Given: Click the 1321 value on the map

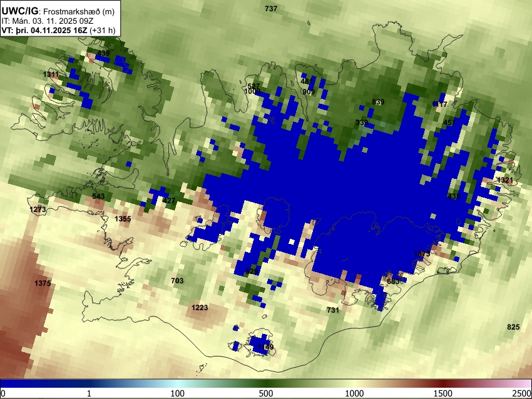Looking at the screenshot, I should [x=505, y=180].
